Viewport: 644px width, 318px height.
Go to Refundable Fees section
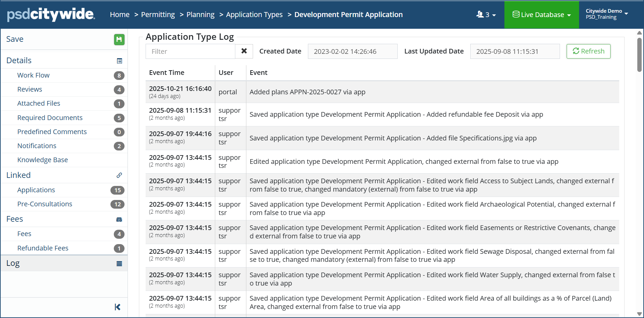click(43, 248)
